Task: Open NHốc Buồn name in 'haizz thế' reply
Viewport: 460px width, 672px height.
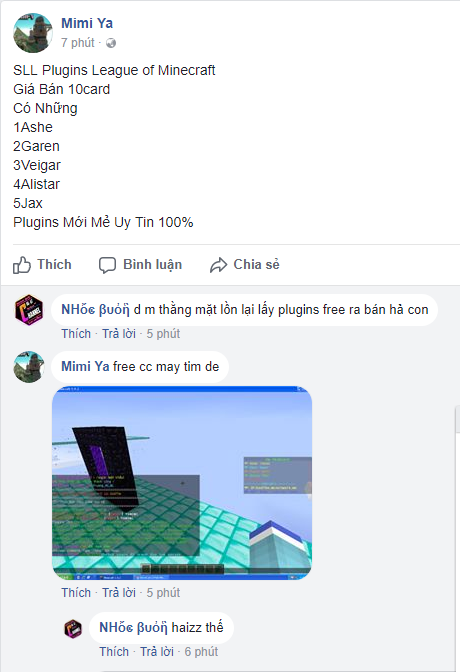Action: pyautogui.click(x=133, y=627)
